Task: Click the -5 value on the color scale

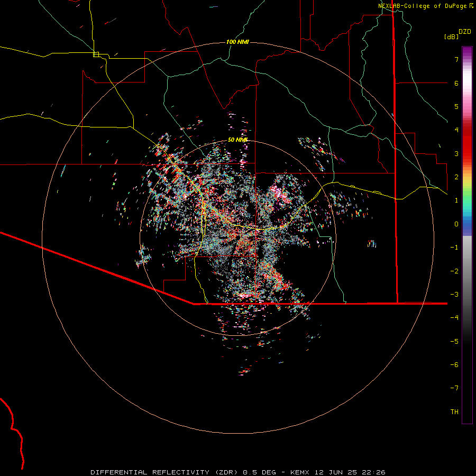Action: coord(454,342)
